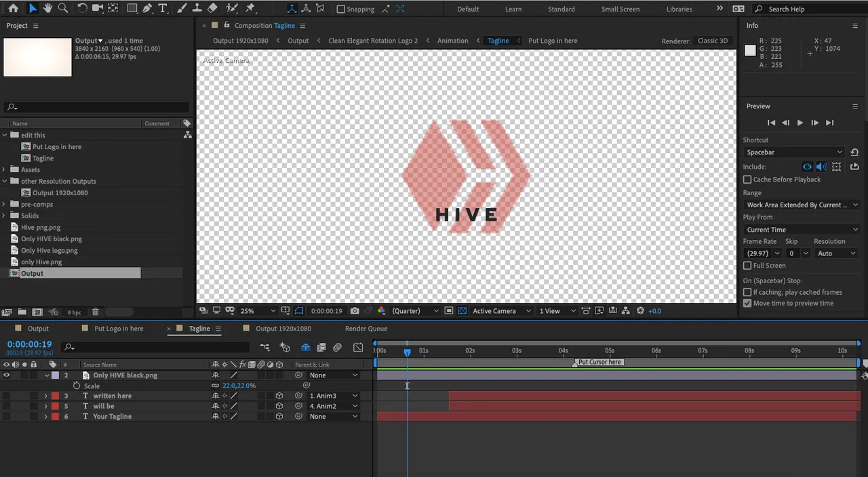The height and width of the screenshot is (477, 868).
Task: Enable Cache Before Playback checkbox
Action: pos(747,180)
